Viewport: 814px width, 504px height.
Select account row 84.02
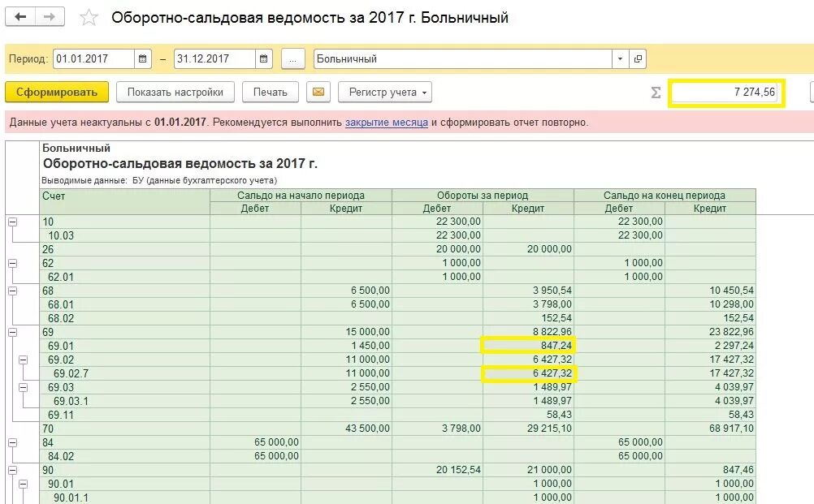397,456
